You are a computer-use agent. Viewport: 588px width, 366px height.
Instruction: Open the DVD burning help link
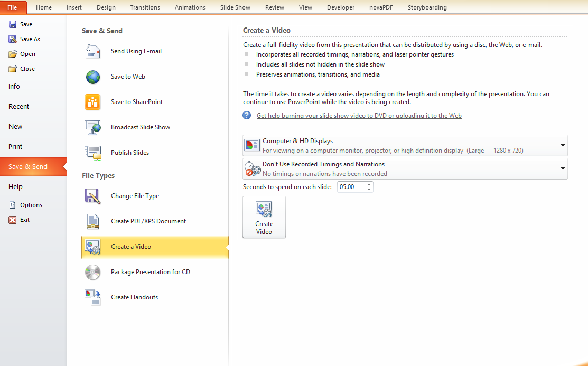[x=359, y=116]
